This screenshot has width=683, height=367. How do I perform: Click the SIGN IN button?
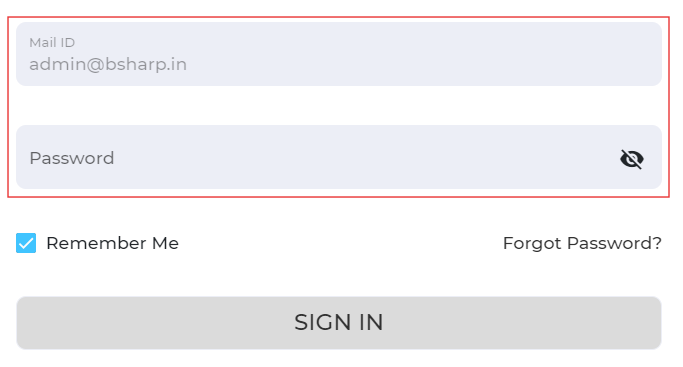pyautogui.click(x=339, y=323)
